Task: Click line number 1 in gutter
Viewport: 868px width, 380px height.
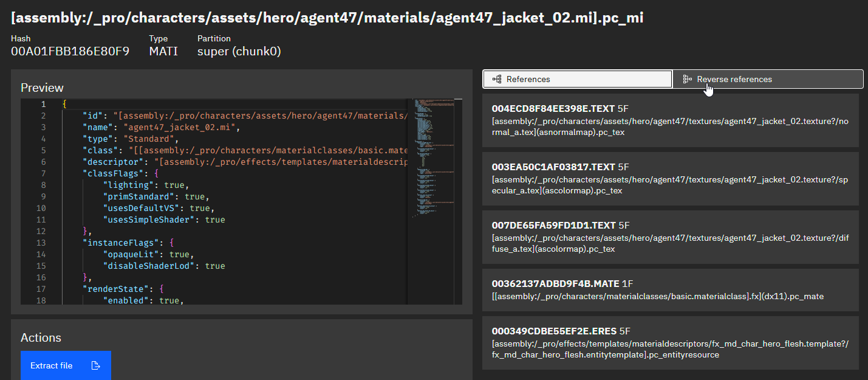Action: [43, 104]
